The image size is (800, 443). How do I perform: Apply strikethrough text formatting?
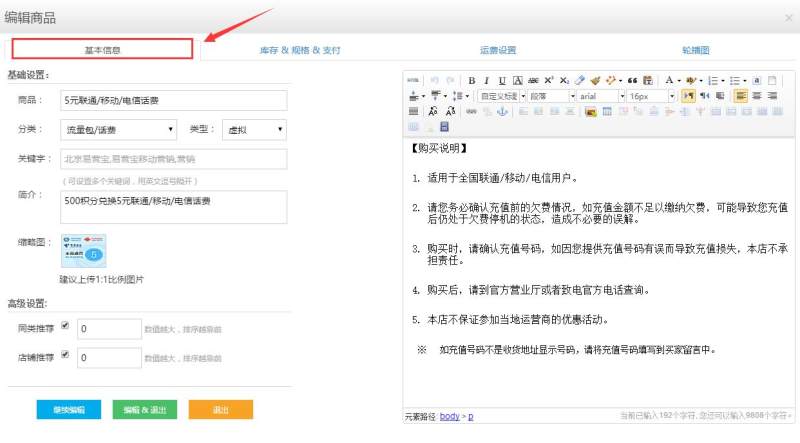(x=533, y=80)
